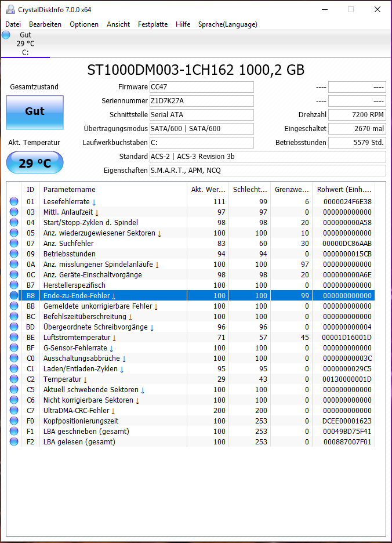
Task: Open the Datei menu
Action: pyautogui.click(x=13, y=24)
